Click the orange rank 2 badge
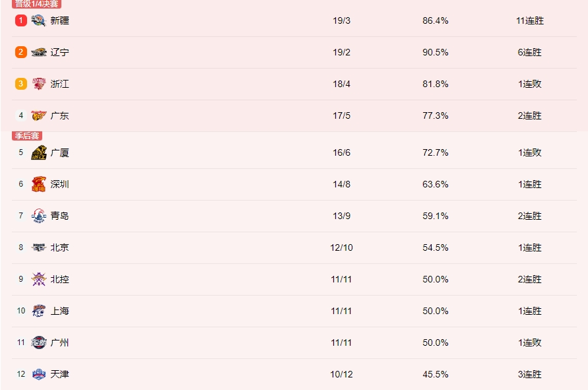Screen dimensions: 588x390 [21, 52]
